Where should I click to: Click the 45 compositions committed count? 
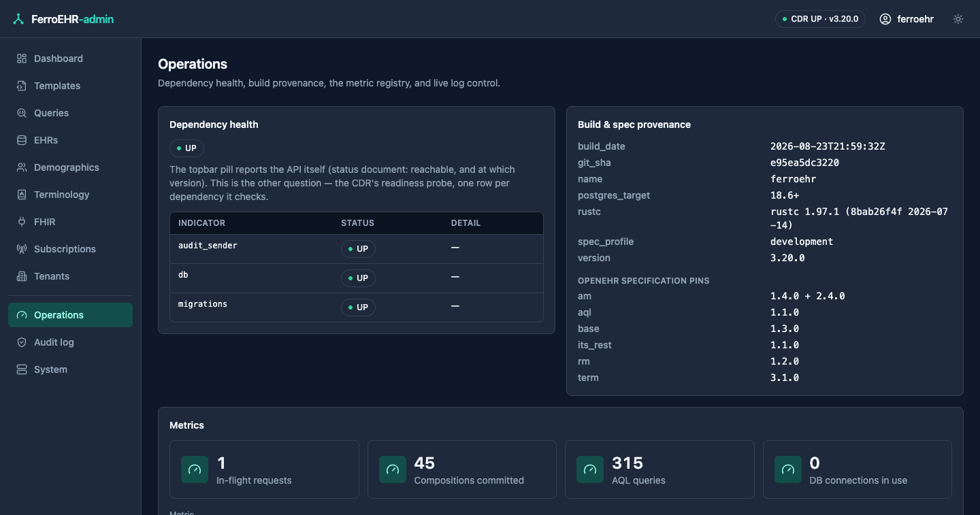click(x=425, y=463)
